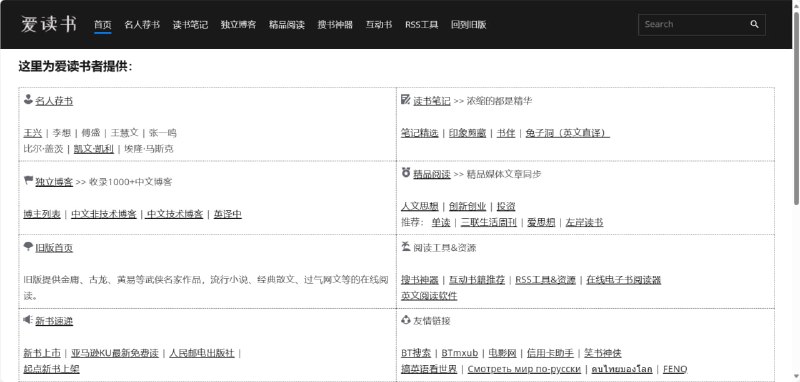Open the 精品阅读 section heading link
Image resolution: width=800 pixels, height=382 pixels.
(432, 174)
